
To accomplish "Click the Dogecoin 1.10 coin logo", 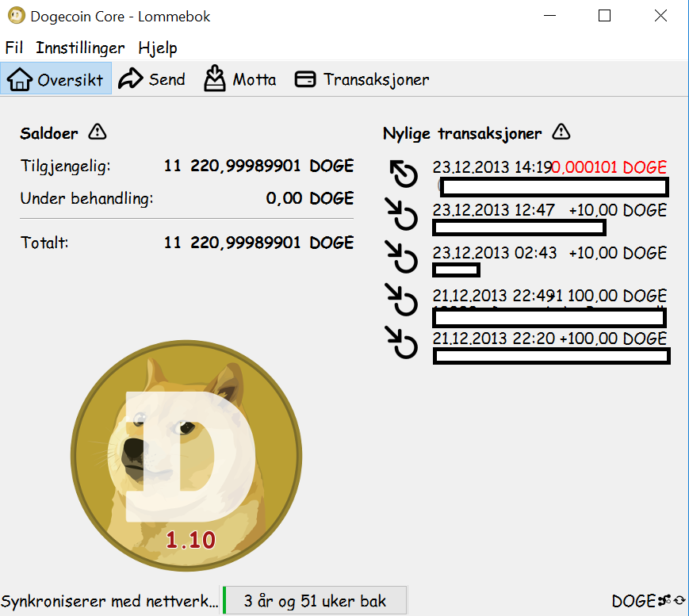I will coord(186,456).
